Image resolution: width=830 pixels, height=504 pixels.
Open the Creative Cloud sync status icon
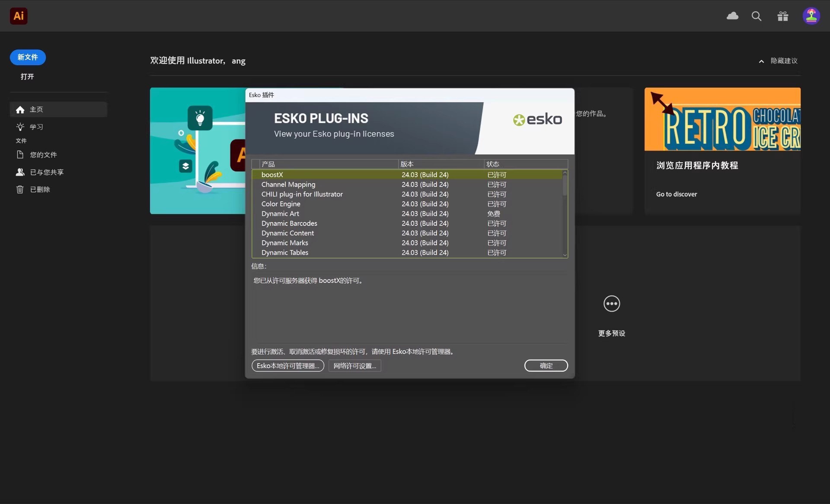point(732,16)
